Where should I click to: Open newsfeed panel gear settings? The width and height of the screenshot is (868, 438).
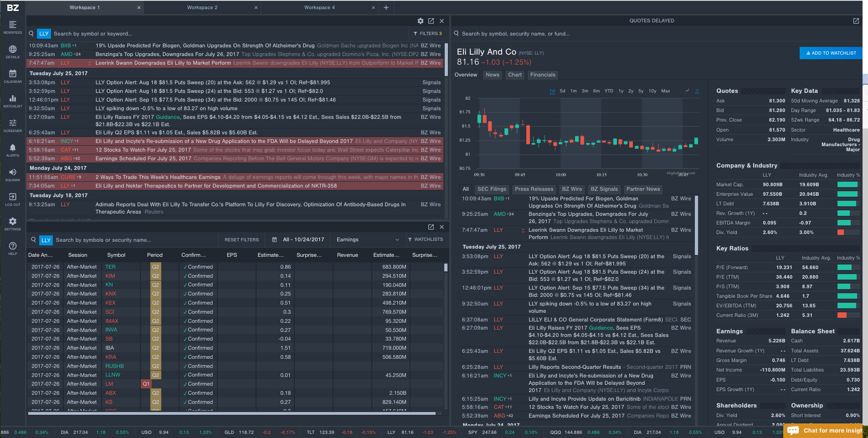tap(421, 21)
